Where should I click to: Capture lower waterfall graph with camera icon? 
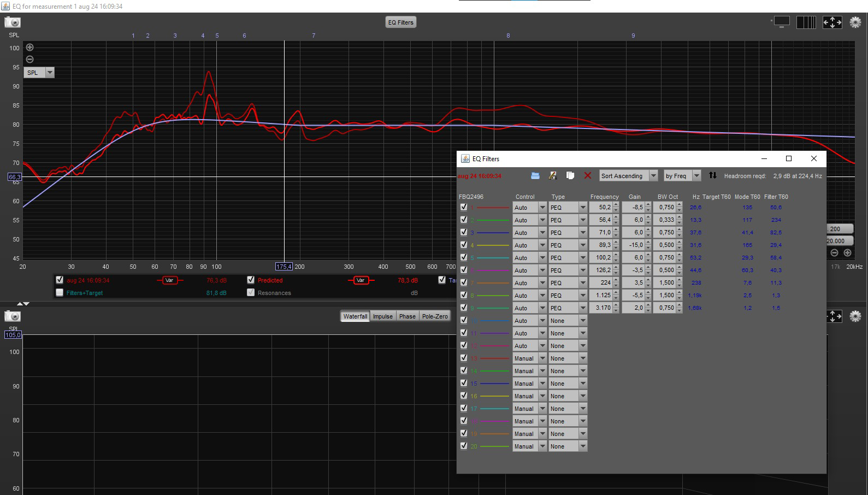coord(12,316)
